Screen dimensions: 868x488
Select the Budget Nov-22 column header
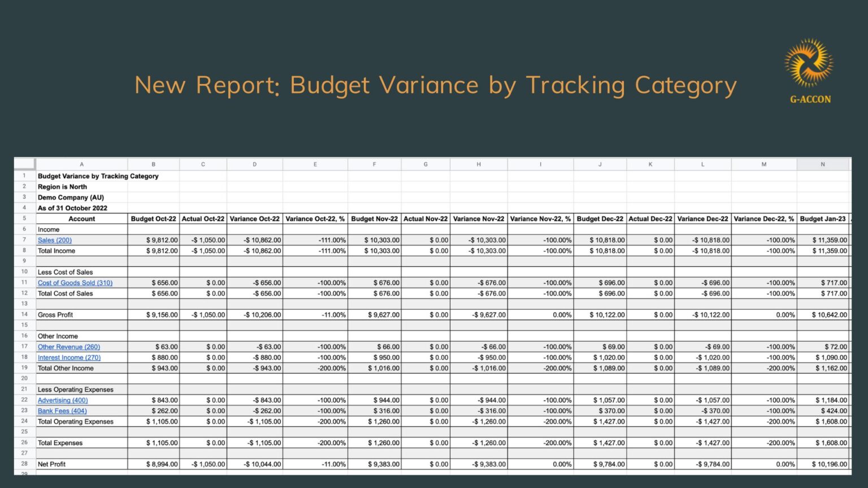click(x=374, y=219)
